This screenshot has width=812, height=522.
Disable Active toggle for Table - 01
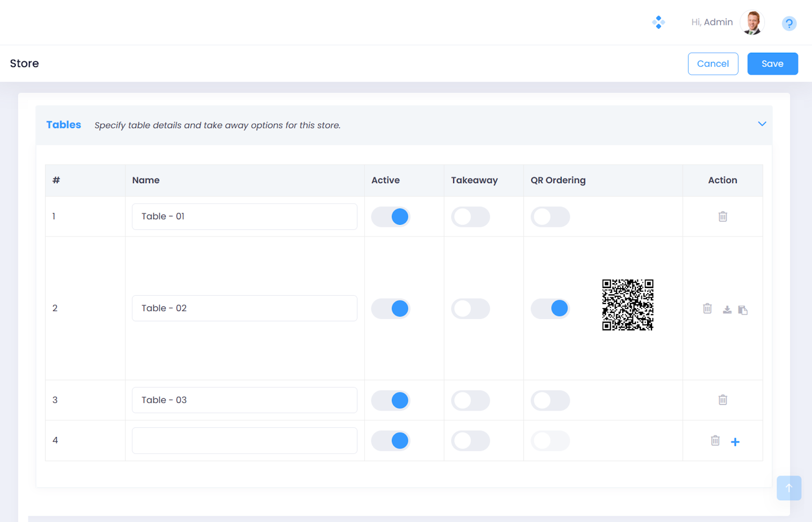(390, 217)
